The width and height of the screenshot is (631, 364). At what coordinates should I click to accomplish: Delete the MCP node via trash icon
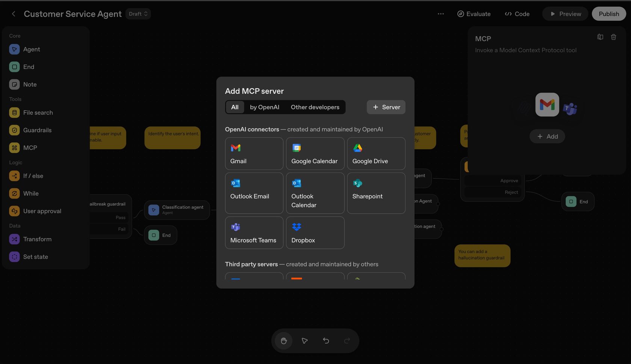tap(613, 37)
